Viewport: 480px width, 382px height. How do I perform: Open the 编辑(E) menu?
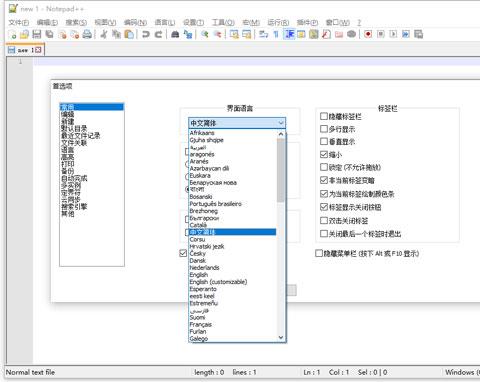[x=47, y=22]
